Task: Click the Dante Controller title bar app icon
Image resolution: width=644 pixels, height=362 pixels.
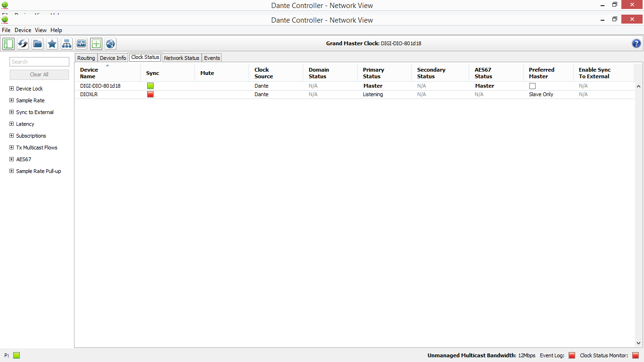Action: click(x=5, y=20)
